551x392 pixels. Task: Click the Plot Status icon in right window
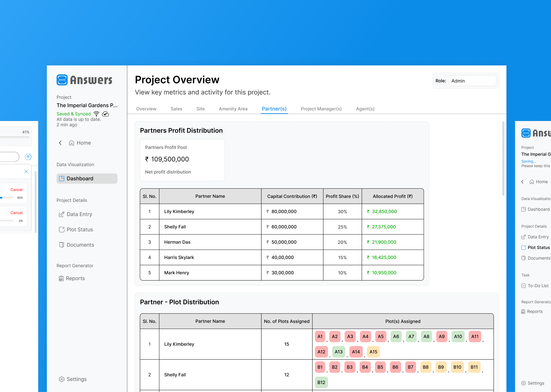pyautogui.click(x=523, y=248)
